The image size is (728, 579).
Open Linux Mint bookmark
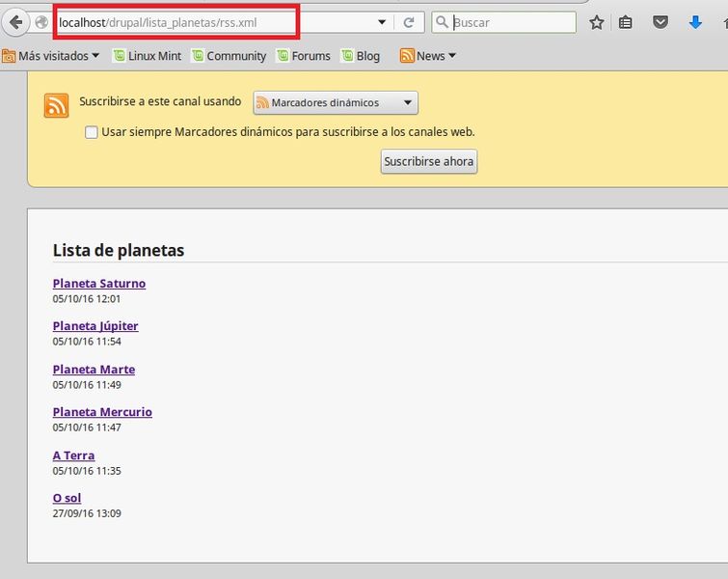coord(148,56)
